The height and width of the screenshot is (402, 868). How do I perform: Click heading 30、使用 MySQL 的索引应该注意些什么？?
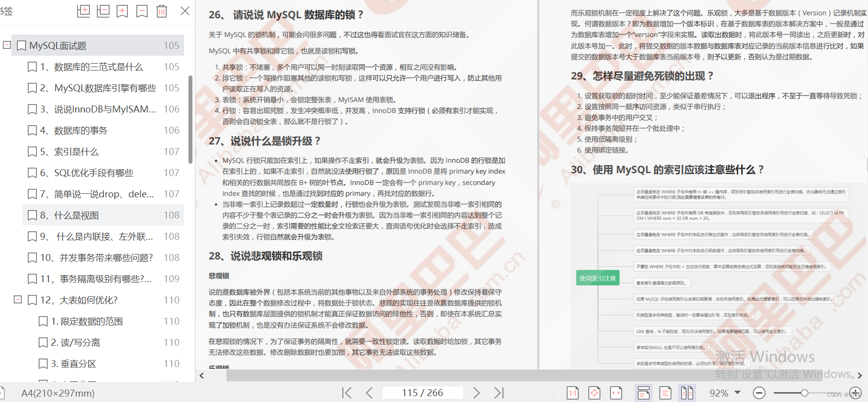coord(667,170)
